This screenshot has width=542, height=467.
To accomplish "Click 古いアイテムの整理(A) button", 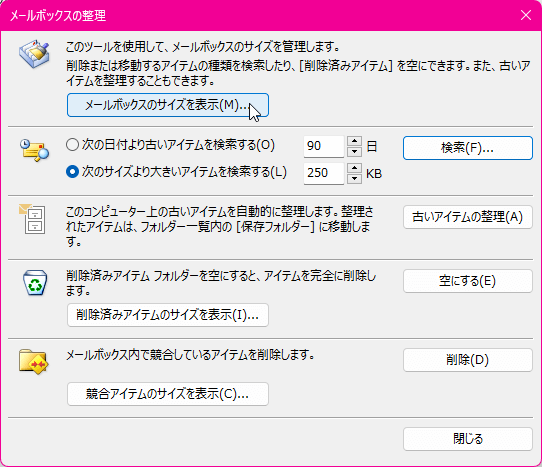I will click(468, 217).
